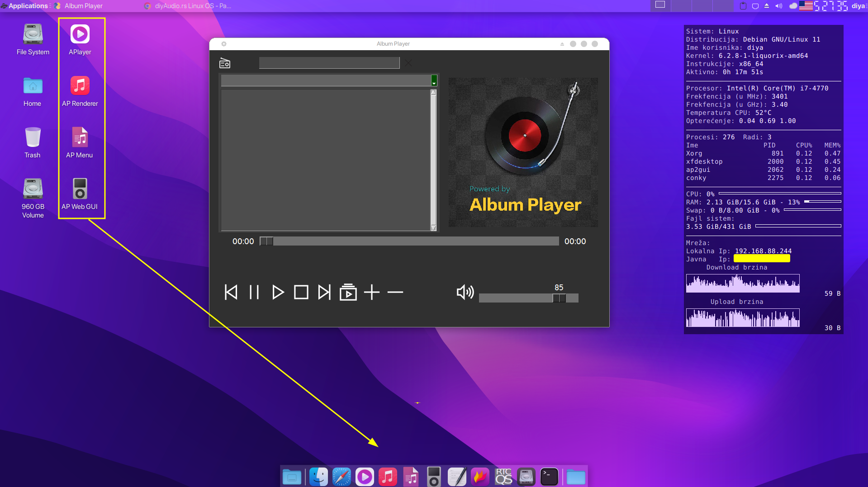The width and height of the screenshot is (868, 487).
Task: Expand the album dropdown arrow
Action: [434, 80]
